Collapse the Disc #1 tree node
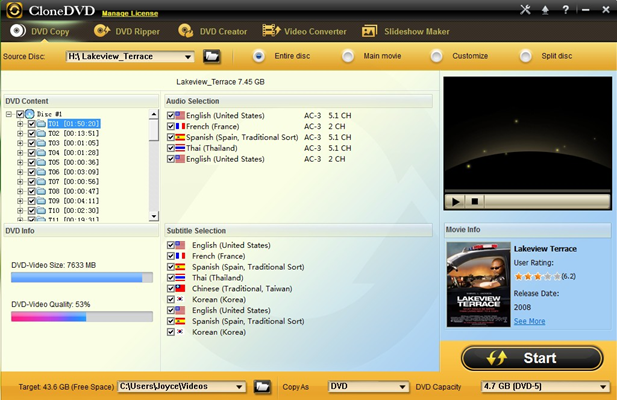The height and width of the screenshot is (400, 617). click(x=9, y=114)
